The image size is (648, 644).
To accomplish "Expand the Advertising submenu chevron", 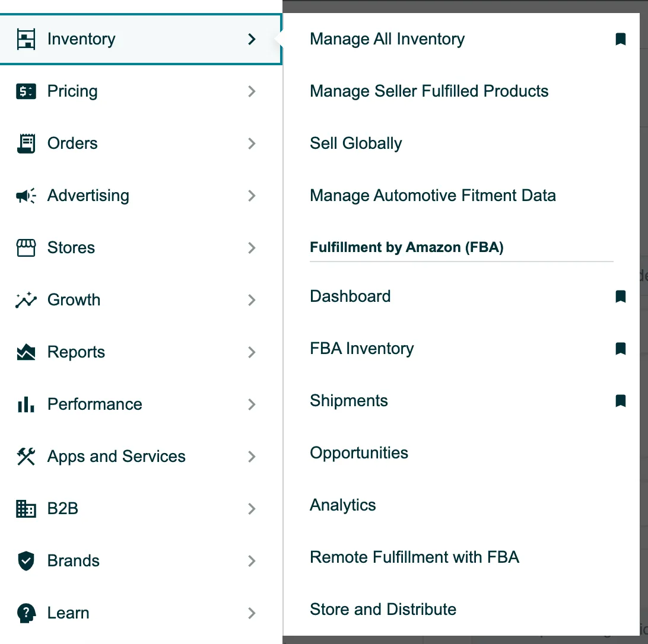I will tap(252, 195).
